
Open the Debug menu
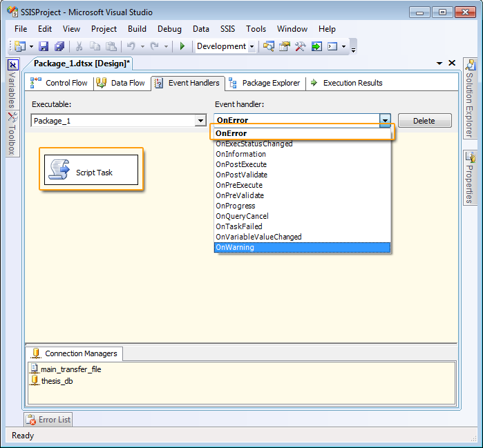click(169, 29)
